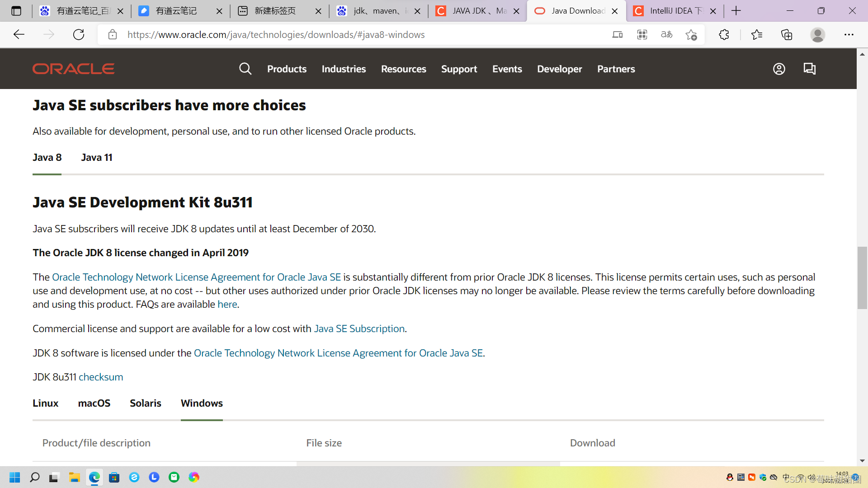Click the Oracle search magnifier icon
This screenshot has width=868, height=488.
(245, 69)
